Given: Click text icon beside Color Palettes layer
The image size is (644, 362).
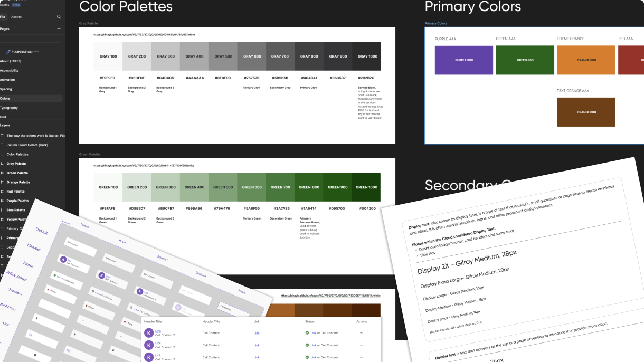Looking at the screenshot, I should [x=2, y=154].
